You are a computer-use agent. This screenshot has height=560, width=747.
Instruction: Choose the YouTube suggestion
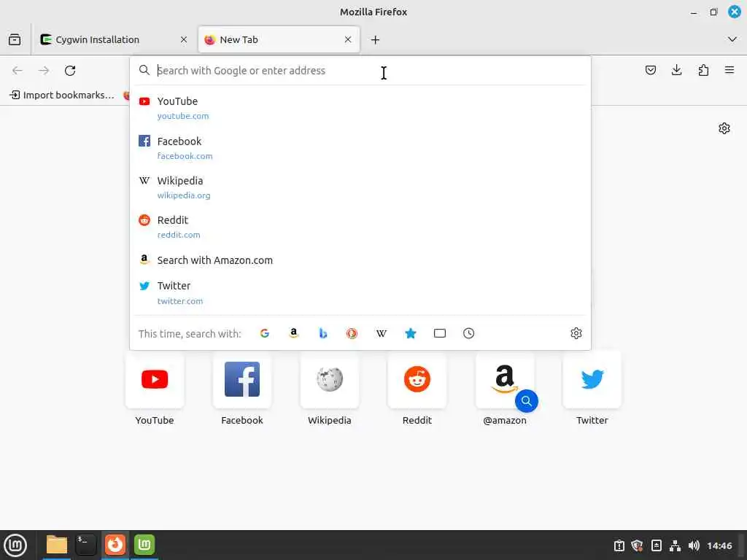[x=360, y=108]
